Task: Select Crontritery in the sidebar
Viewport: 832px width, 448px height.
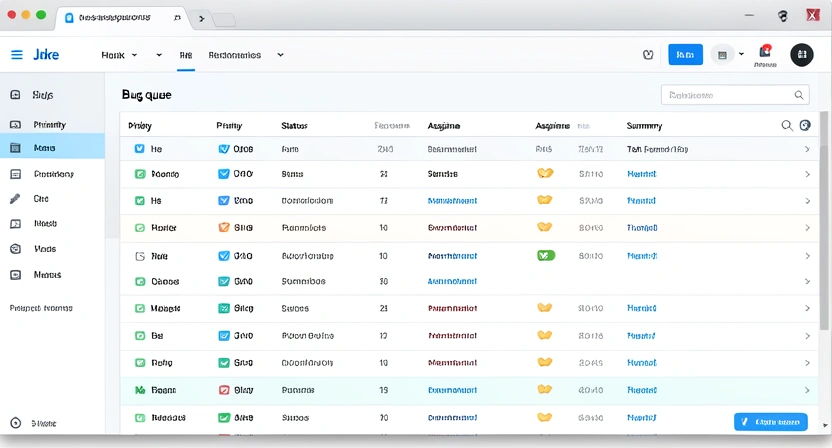Action: coord(53,174)
